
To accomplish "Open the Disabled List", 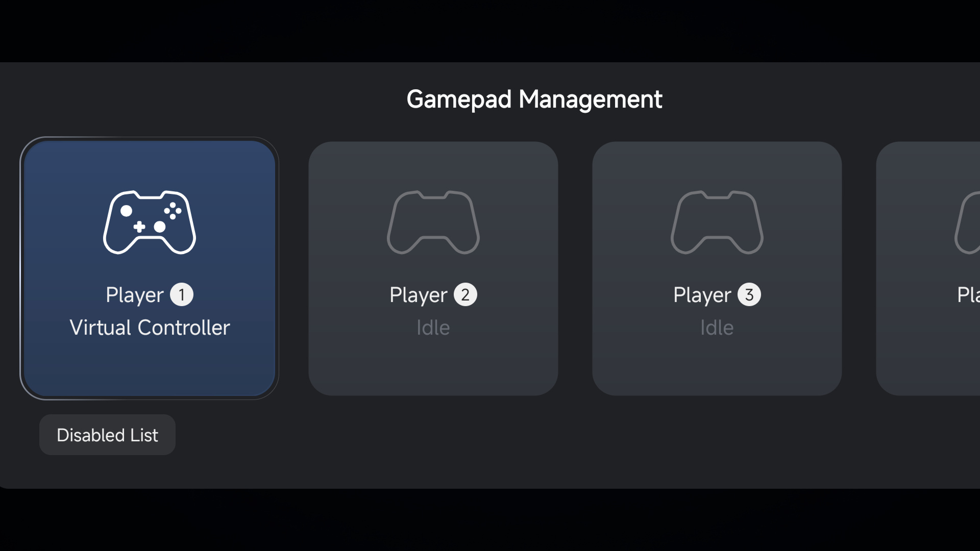I will tap(107, 435).
